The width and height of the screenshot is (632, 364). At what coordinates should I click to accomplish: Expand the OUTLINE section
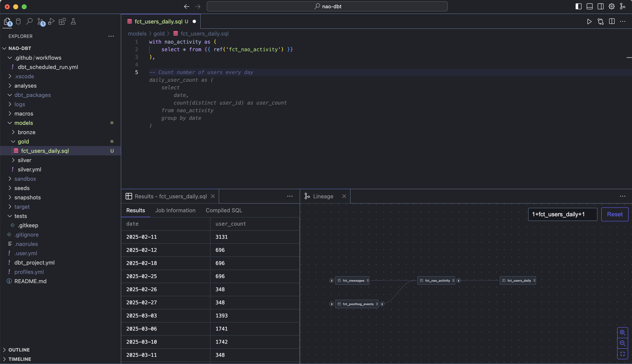19,350
